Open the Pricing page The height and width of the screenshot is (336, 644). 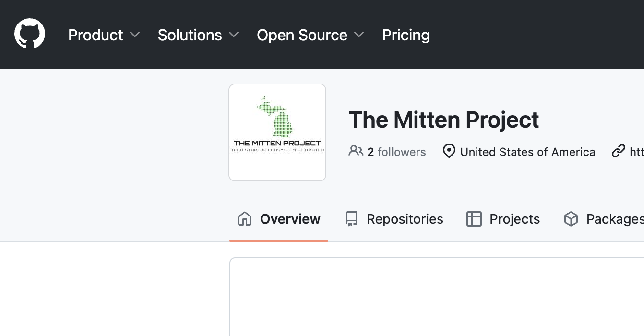pyautogui.click(x=405, y=35)
